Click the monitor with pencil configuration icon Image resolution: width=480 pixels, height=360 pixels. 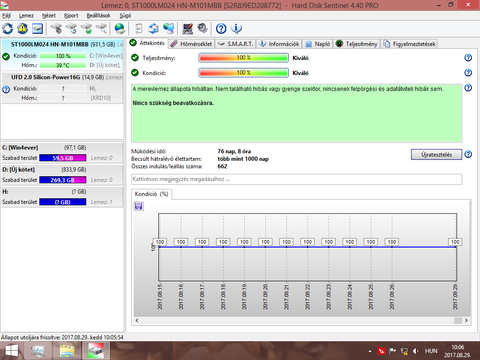pos(187,29)
